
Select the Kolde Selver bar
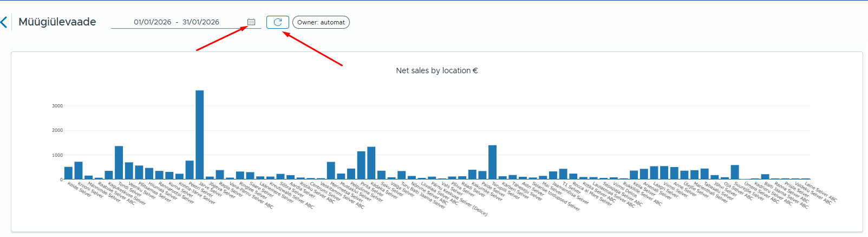68,173
